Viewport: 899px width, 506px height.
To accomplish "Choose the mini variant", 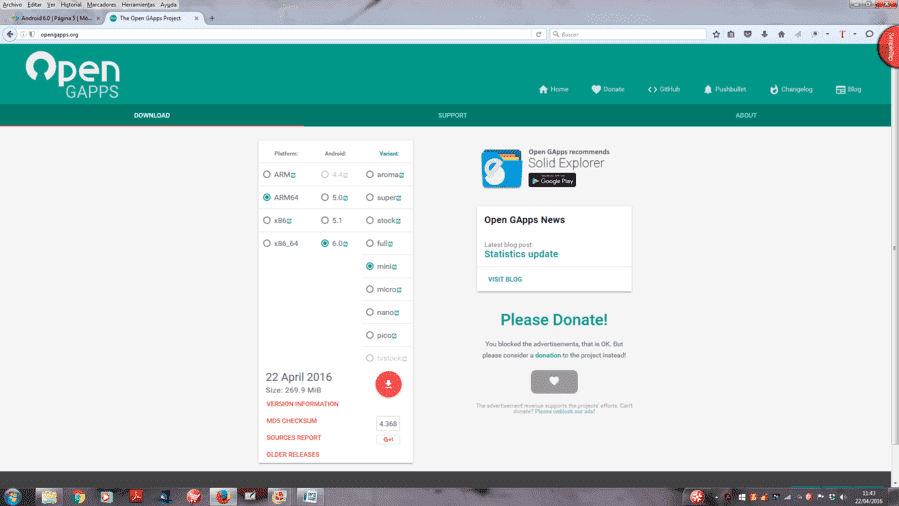I will point(370,266).
